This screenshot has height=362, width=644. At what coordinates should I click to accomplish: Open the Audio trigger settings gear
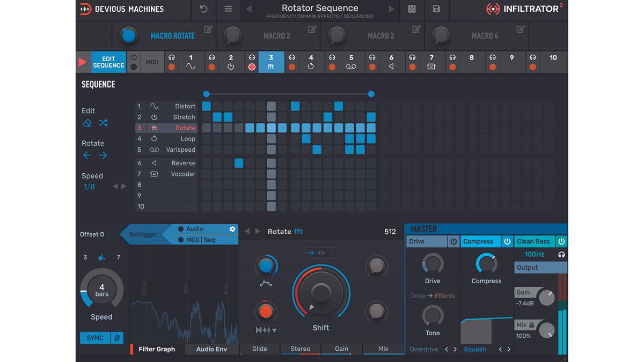(232, 228)
